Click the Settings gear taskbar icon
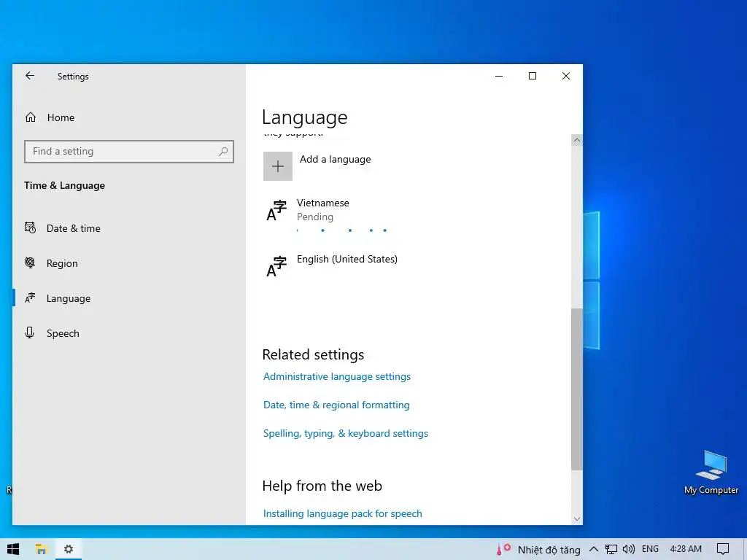 click(69, 549)
